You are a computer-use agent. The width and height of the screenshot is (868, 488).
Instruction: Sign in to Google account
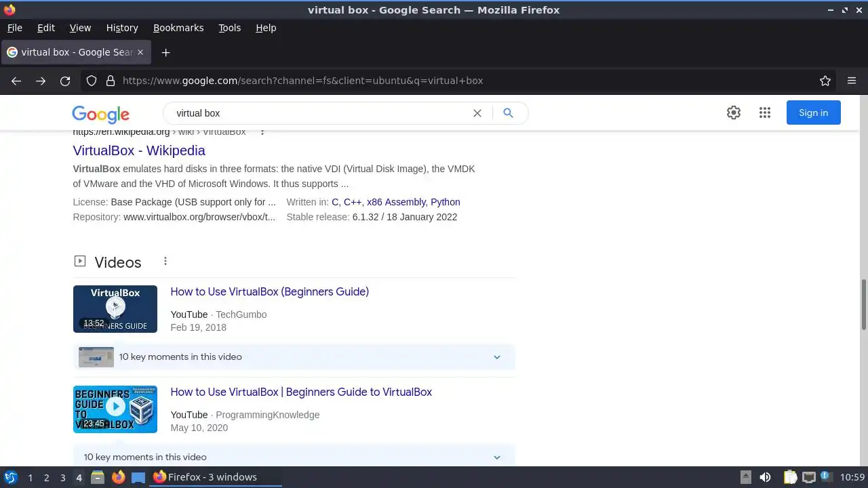tap(814, 113)
